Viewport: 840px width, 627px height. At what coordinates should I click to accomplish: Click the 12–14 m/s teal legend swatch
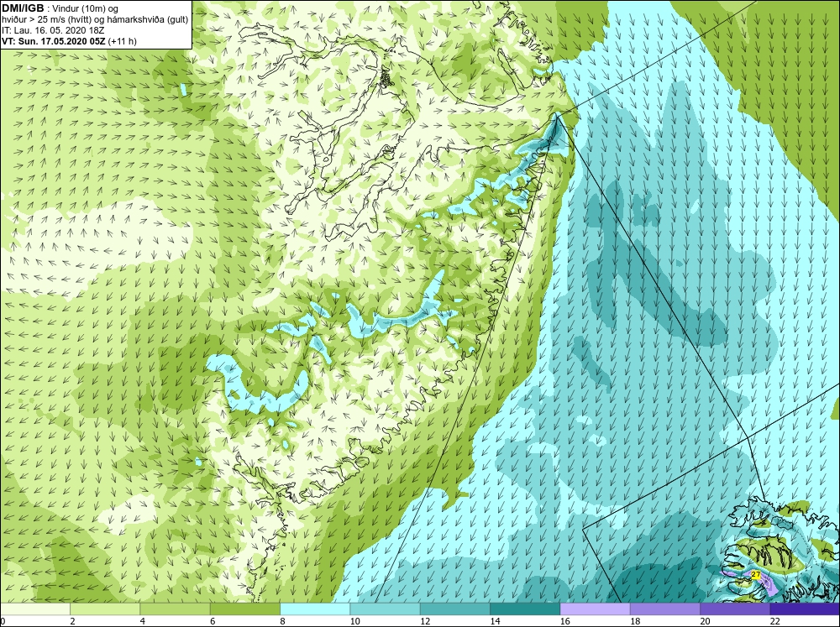point(454,609)
